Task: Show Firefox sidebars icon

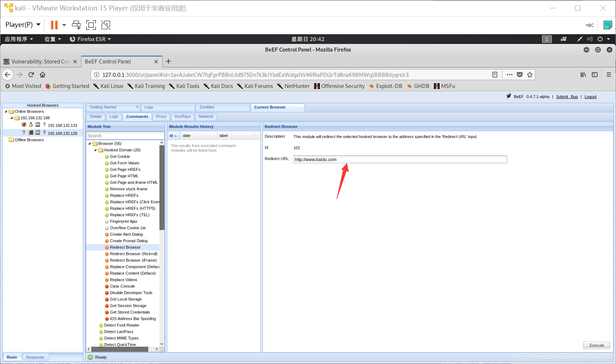Action: (x=595, y=75)
